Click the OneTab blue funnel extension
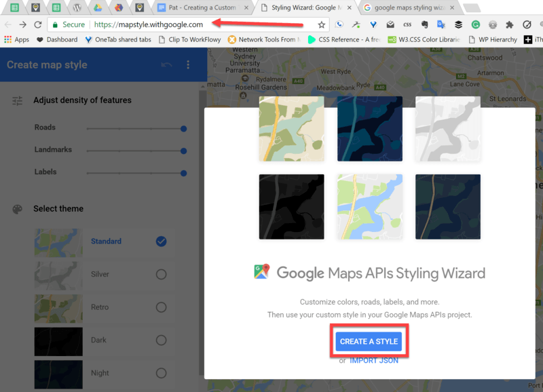This screenshot has width=543, height=392. (x=373, y=24)
